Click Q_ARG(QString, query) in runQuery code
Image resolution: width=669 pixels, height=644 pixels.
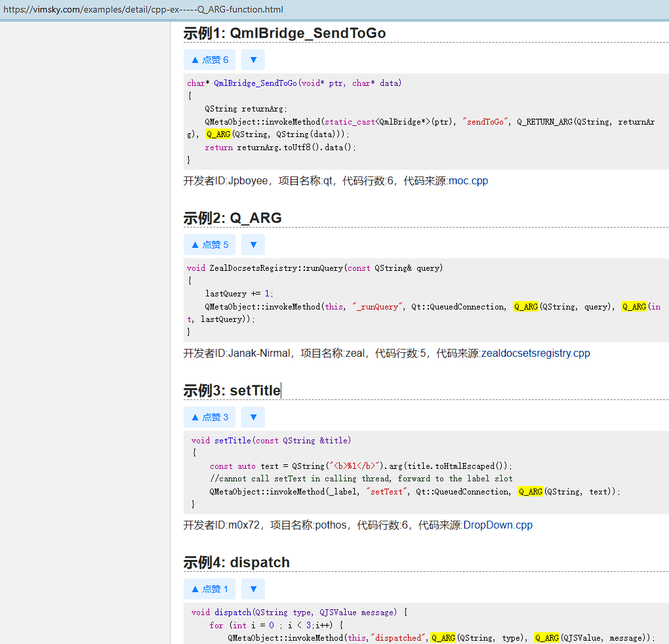coord(563,307)
